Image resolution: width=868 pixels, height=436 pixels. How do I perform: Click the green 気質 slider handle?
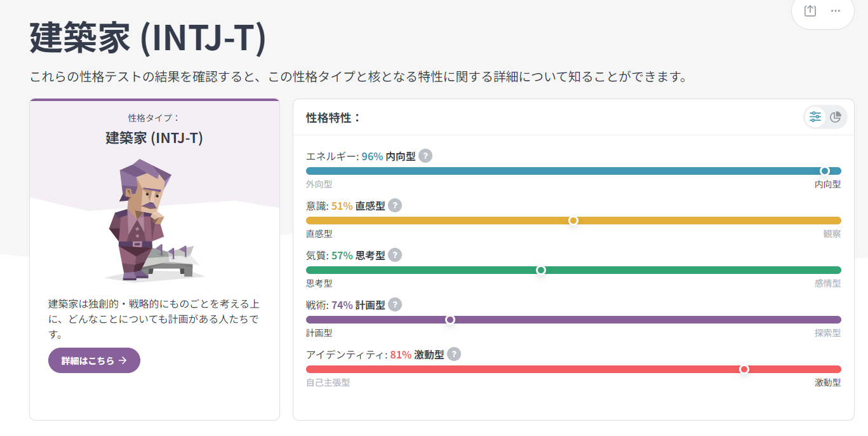[x=541, y=270]
